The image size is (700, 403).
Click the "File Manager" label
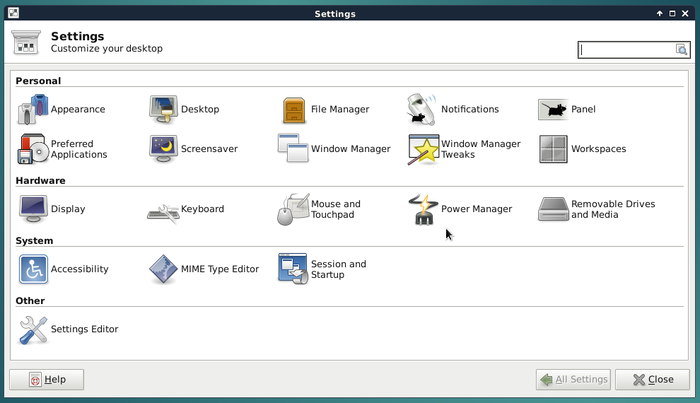[x=340, y=109]
